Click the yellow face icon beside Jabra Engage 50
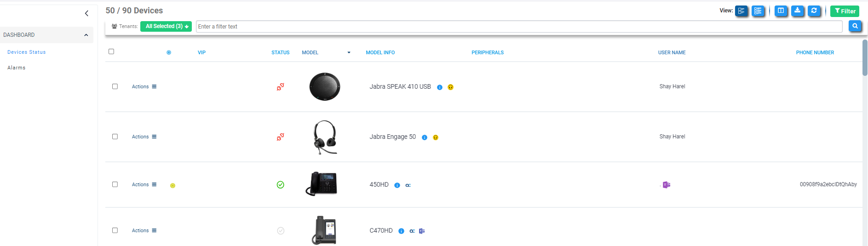Viewport: 868px width, 246px height. pyautogui.click(x=436, y=137)
